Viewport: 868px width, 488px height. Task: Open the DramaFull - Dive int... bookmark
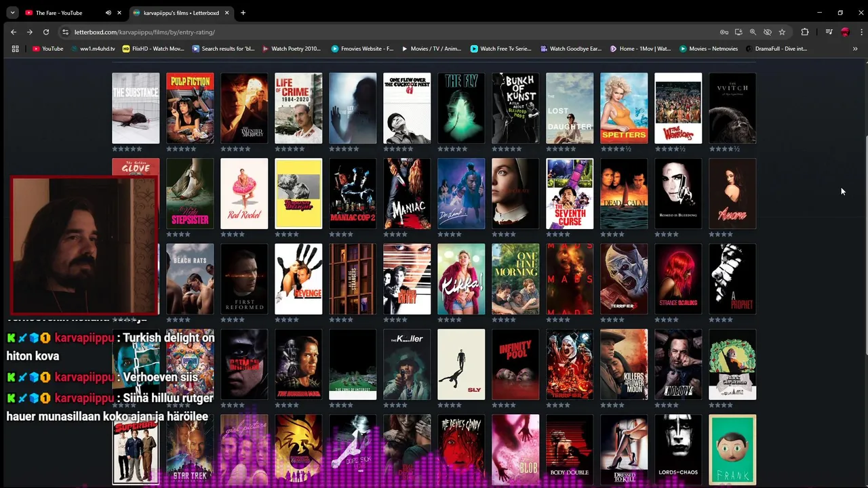click(776, 49)
